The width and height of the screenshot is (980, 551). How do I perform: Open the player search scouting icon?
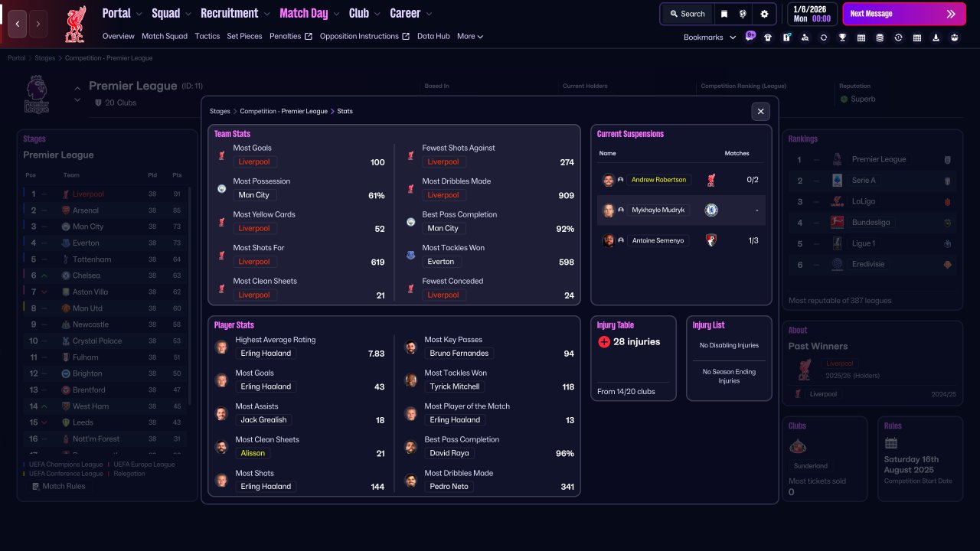[x=805, y=37]
